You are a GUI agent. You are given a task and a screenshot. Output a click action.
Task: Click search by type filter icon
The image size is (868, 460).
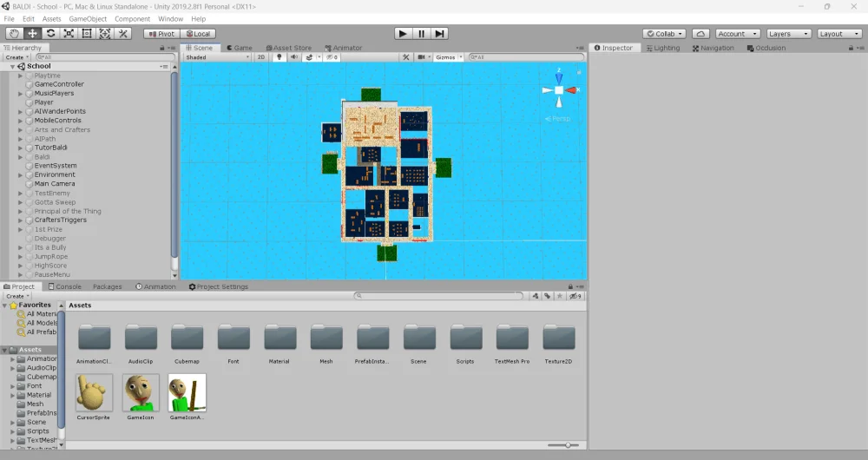[536, 296]
